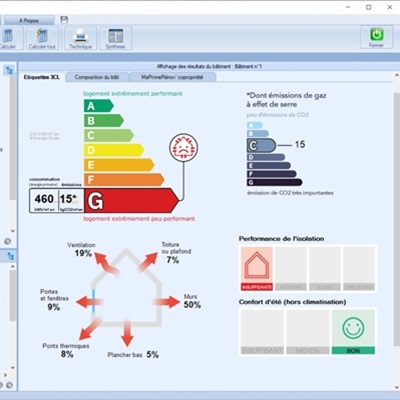
Task: Collapse the lower left panel up arrow
Action: 13,267
